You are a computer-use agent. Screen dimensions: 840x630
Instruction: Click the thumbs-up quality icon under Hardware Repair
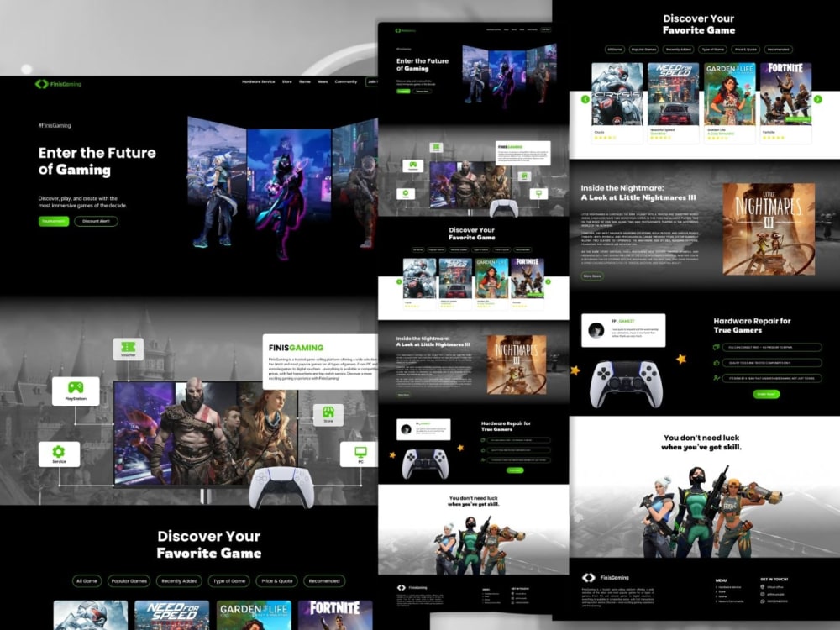tap(717, 363)
